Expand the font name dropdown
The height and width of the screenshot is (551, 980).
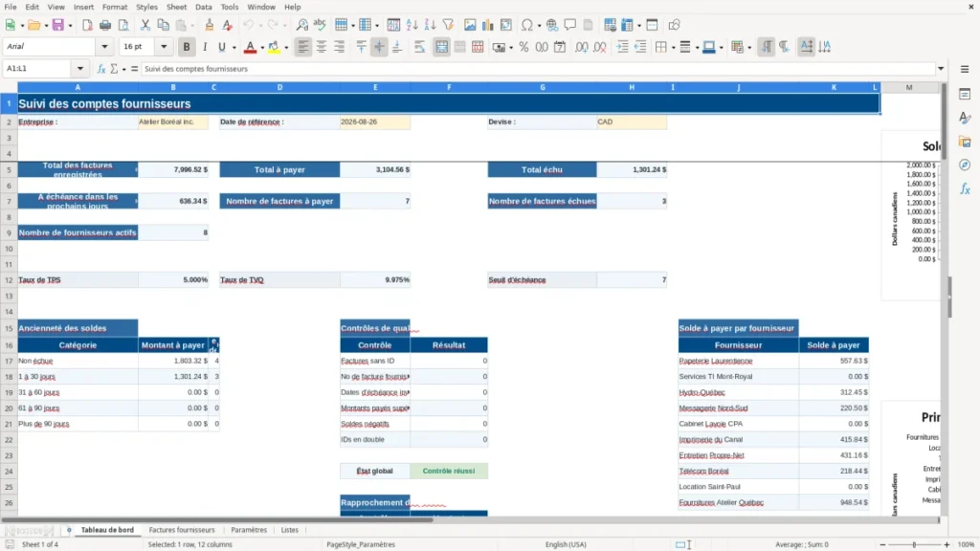tap(104, 47)
